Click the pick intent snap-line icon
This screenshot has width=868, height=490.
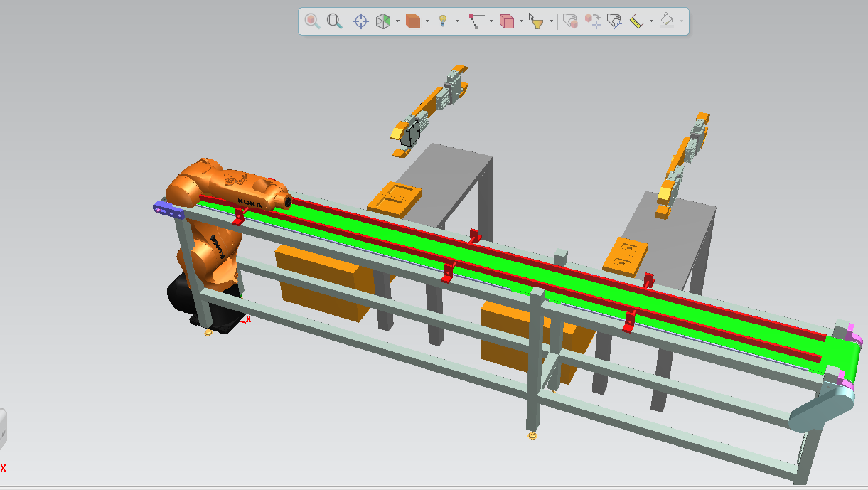pyautogui.click(x=476, y=21)
